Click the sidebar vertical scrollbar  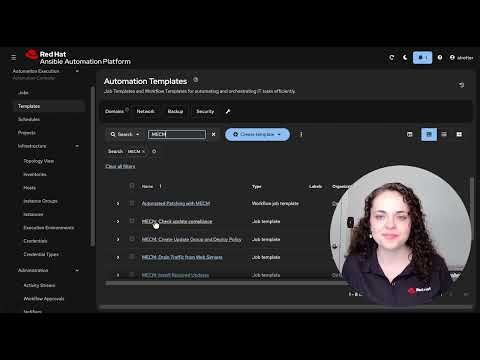[93, 167]
